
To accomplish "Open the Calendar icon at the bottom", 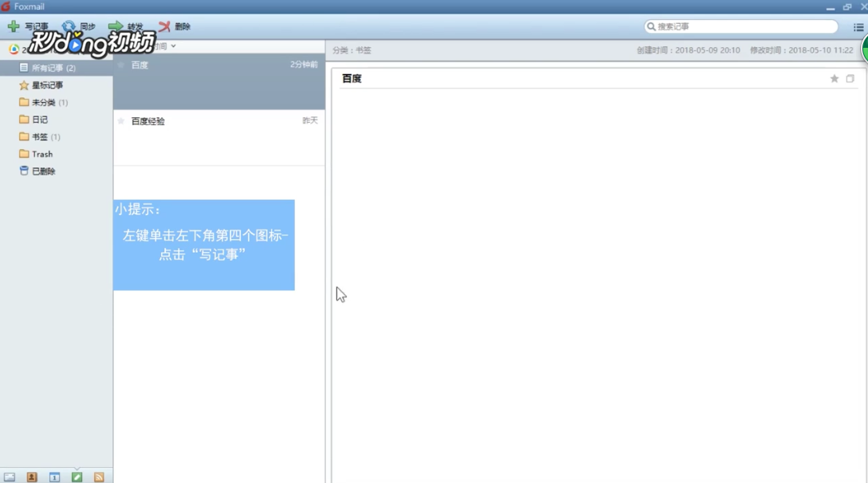I will pos(53,476).
